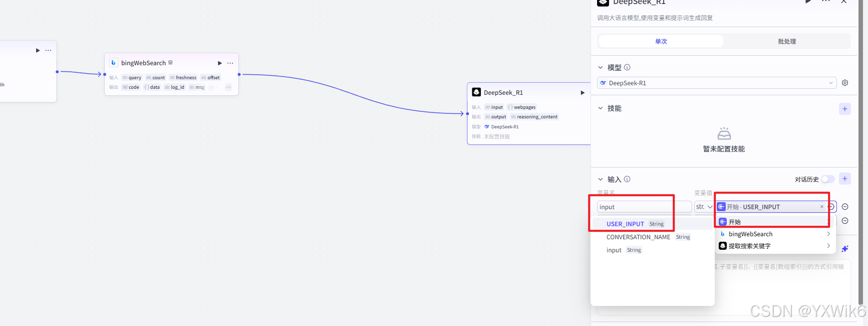This screenshot has height=326, width=868.
Task: Run the bingWebSearch node with its play icon
Action: [x=219, y=63]
